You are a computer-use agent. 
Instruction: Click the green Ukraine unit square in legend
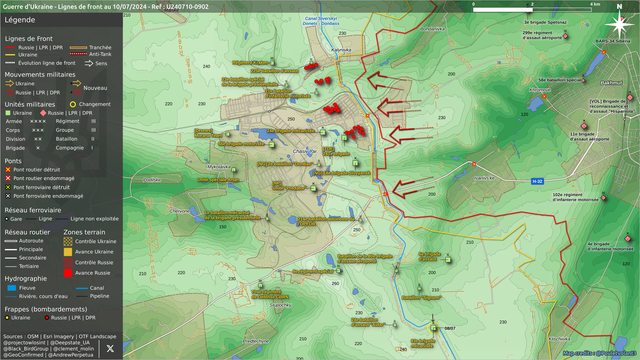click(8, 113)
